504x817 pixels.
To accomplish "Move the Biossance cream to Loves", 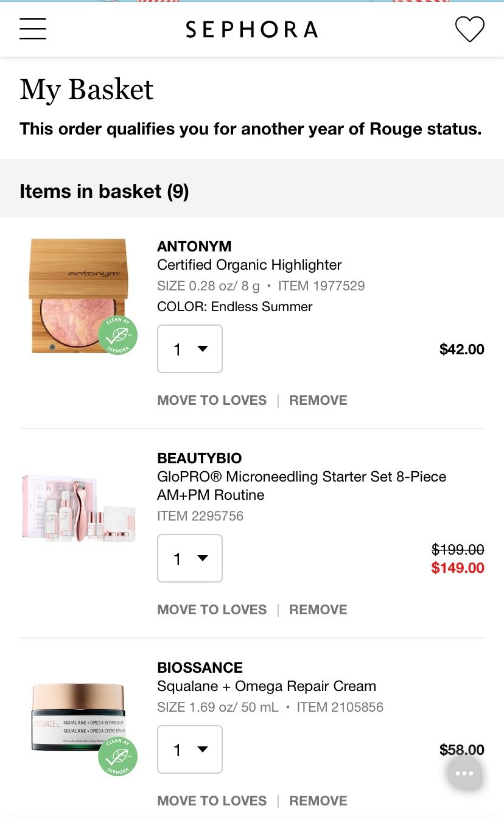I will coord(211,801).
